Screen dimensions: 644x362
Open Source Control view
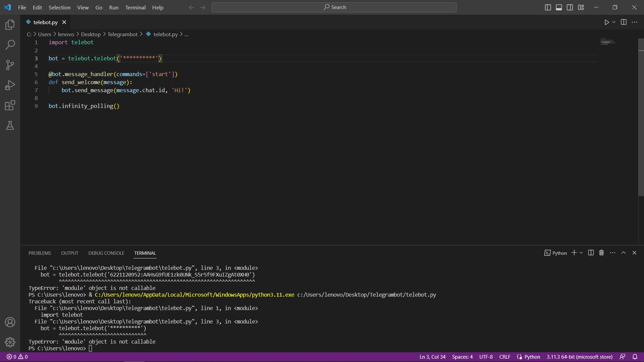point(10,65)
